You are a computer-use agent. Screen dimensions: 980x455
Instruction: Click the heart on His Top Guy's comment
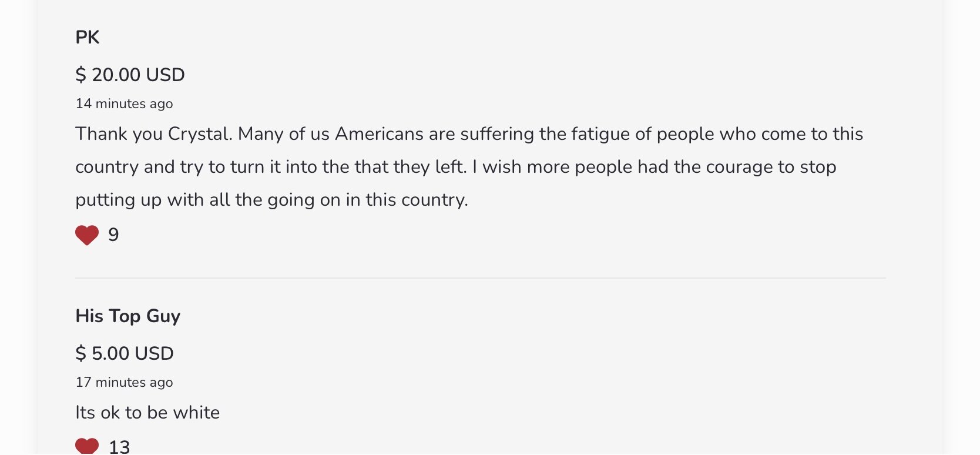click(87, 446)
